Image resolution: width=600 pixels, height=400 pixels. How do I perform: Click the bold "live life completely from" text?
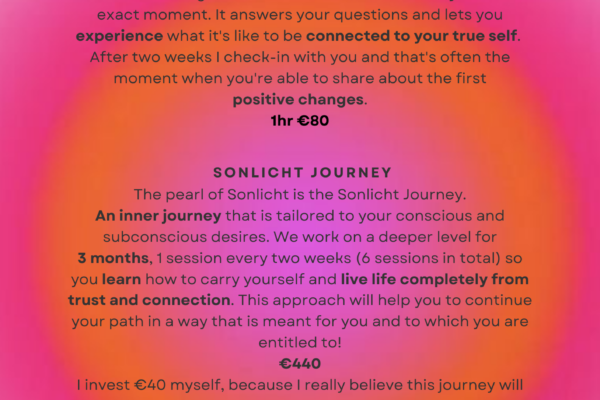point(434,278)
